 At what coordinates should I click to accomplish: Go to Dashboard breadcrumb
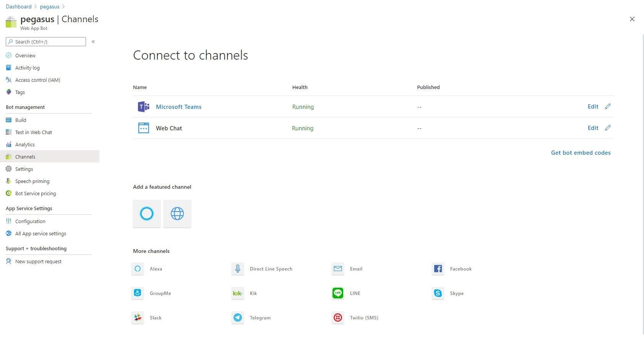click(19, 6)
